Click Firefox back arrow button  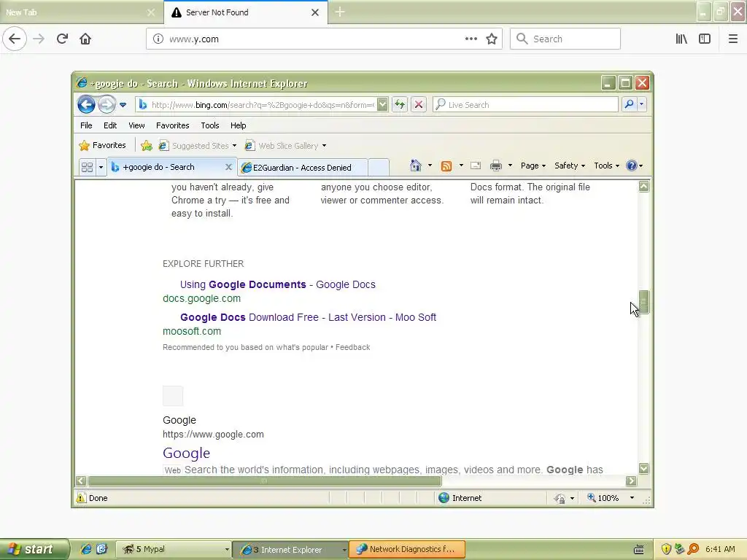click(15, 39)
